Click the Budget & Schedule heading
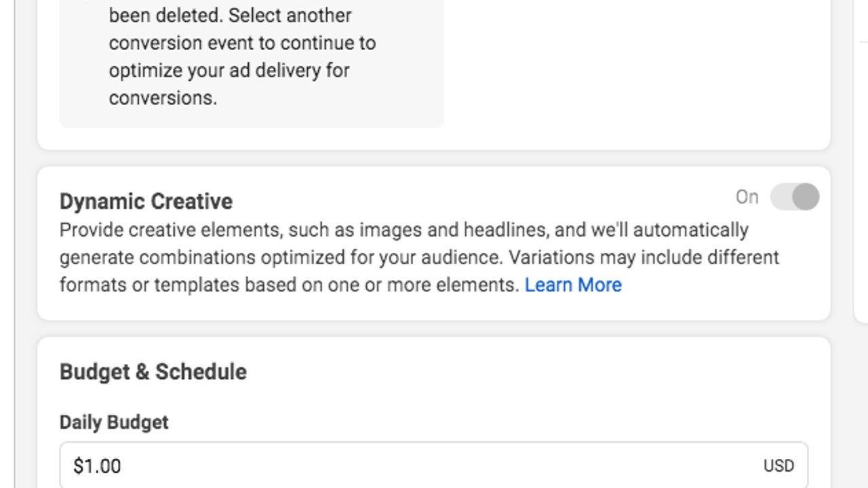Viewport: 868px width, 488px height. (153, 371)
